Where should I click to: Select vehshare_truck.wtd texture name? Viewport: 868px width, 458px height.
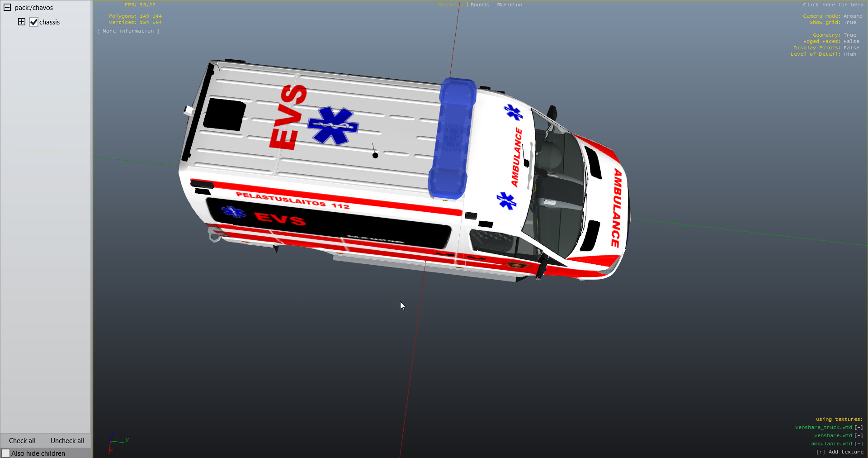pyautogui.click(x=824, y=427)
